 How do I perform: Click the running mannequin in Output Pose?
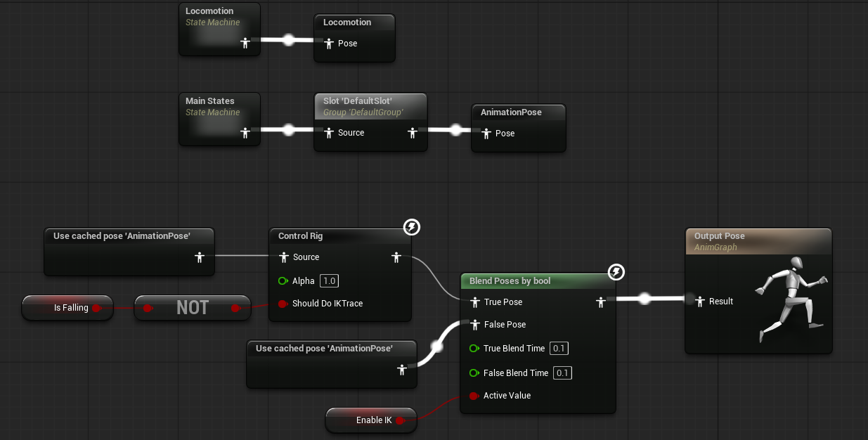(790, 299)
